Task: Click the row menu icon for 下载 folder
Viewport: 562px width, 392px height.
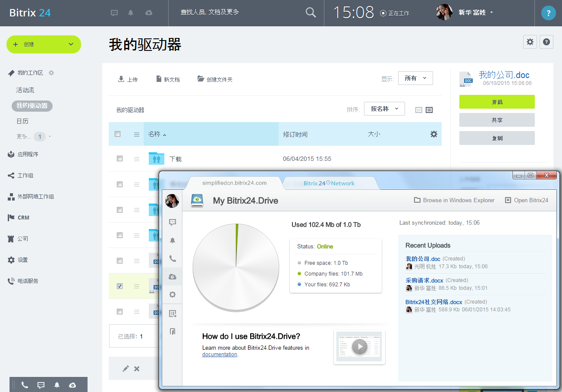Action: click(x=137, y=159)
